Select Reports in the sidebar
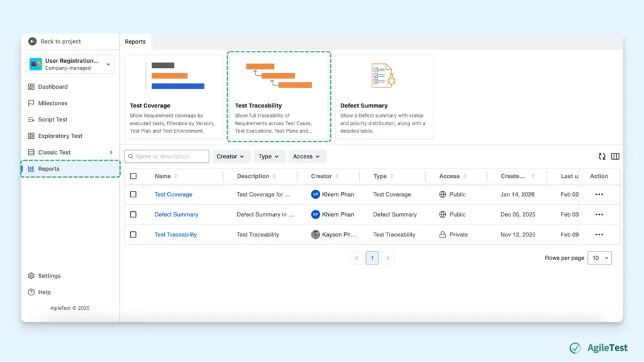The image size is (644, 362). [x=70, y=168]
